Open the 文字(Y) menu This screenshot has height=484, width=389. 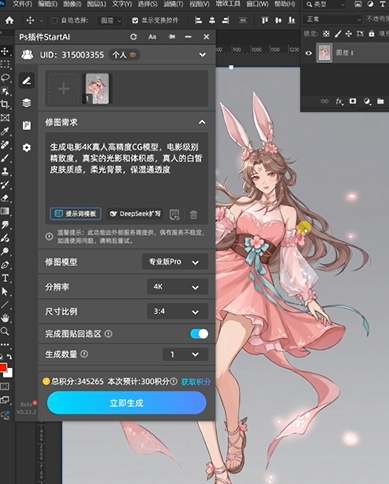[x=122, y=4]
